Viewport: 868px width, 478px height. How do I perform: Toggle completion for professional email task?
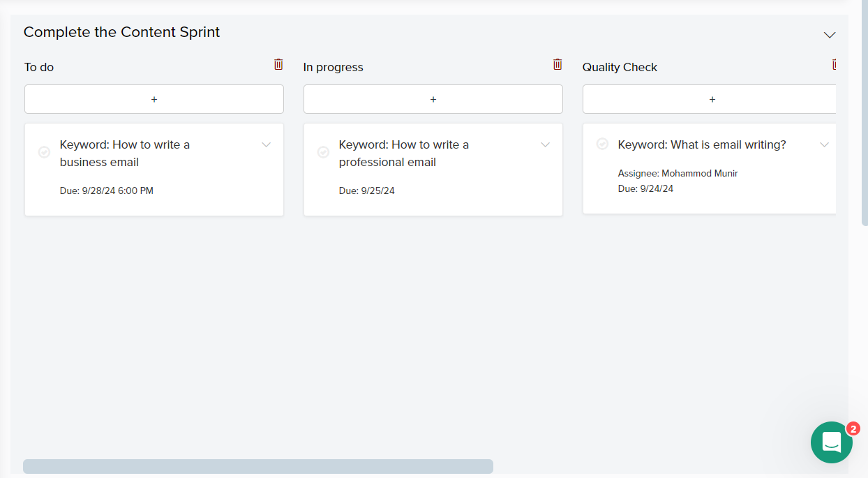pyautogui.click(x=323, y=152)
